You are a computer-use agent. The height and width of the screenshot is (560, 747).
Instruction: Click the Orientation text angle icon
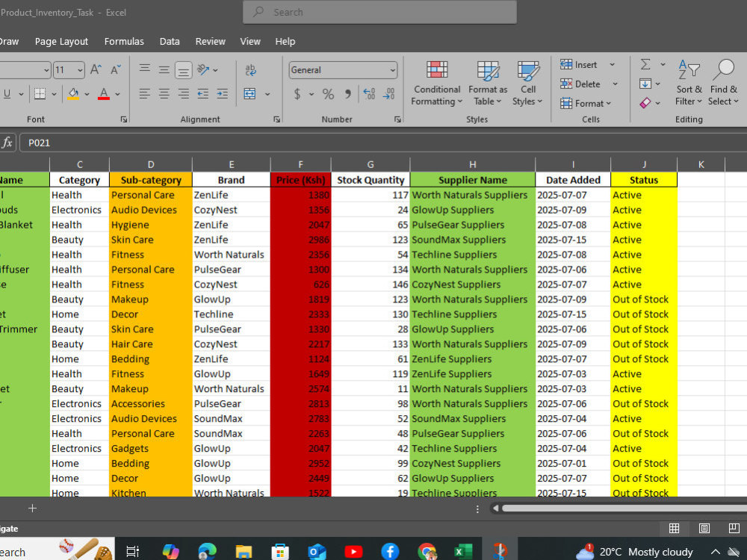(x=203, y=70)
